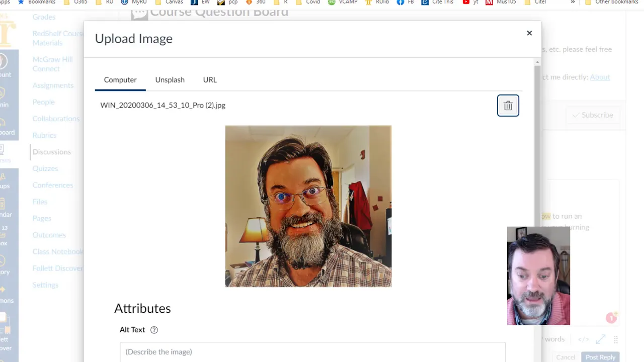This screenshot has height=362, width=644.
Task: Open the Cite This bookmark
Action: (x=438, y=2)
